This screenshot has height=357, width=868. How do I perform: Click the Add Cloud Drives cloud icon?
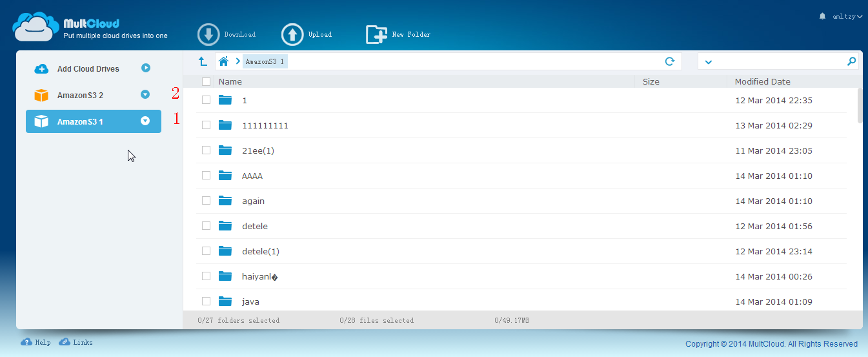pyautogui.click(x=41, y=68)
